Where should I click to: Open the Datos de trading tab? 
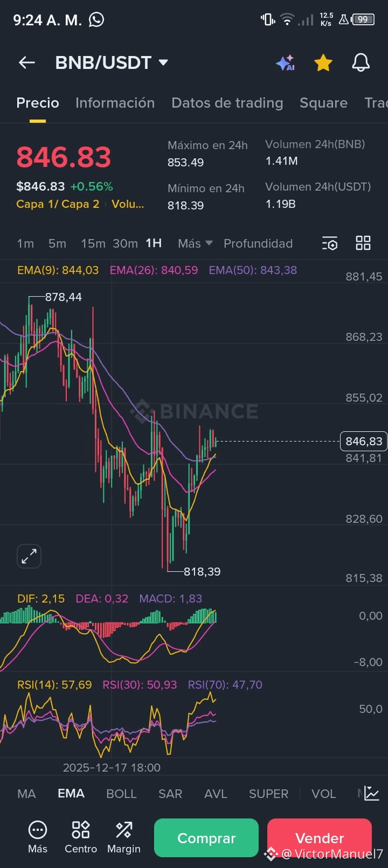(x=227, y=103)
